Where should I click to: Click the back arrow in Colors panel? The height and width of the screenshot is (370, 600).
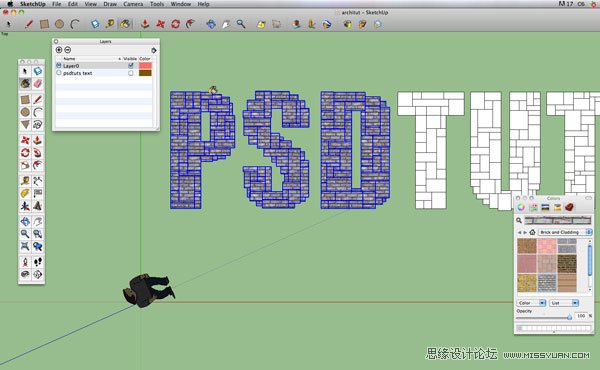click(x=519, y=232)
